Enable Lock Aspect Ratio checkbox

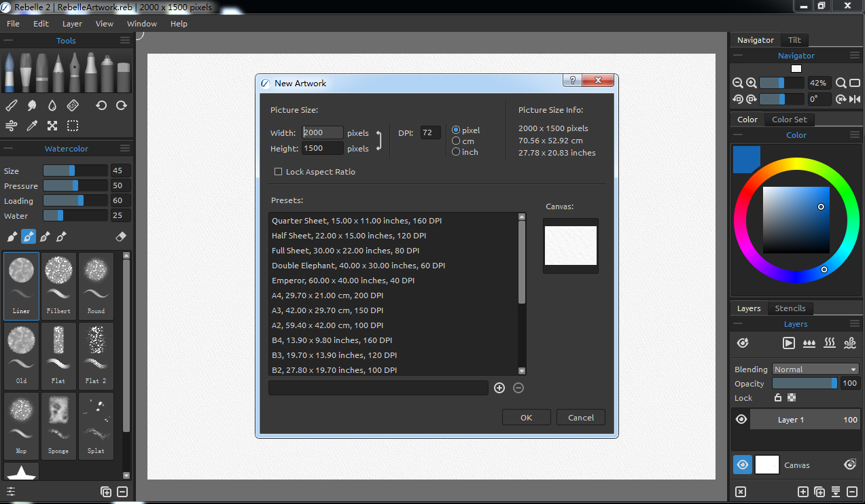click(278, 172)
